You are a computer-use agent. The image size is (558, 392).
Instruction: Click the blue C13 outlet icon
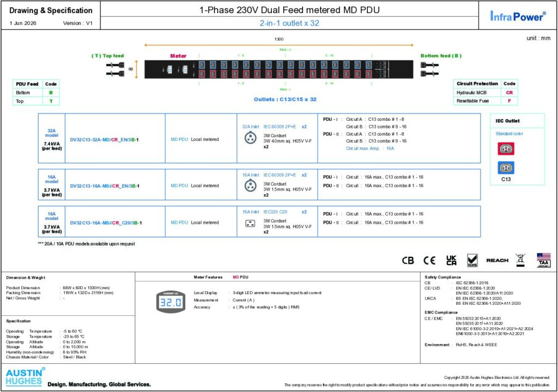point(506,168)
